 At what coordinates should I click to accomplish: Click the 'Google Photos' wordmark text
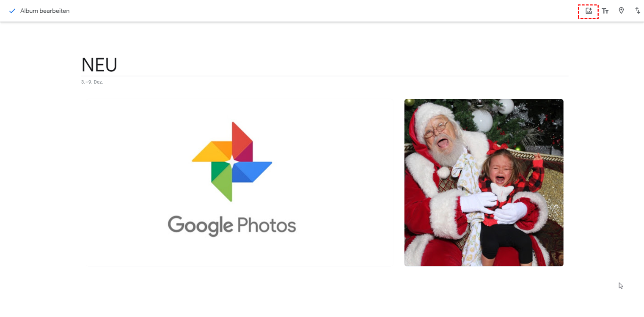[x=232, y=225]
